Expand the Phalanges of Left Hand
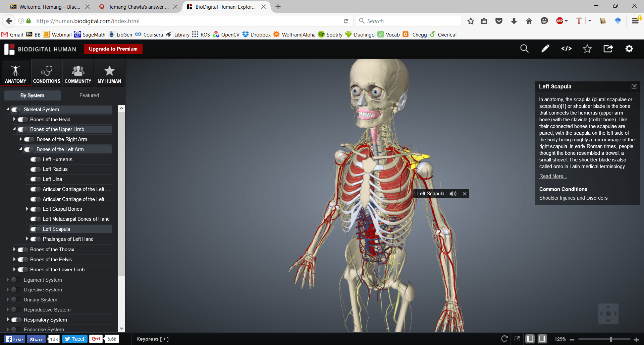Viewport: 644px width, 345px height. tap(27, 239)
